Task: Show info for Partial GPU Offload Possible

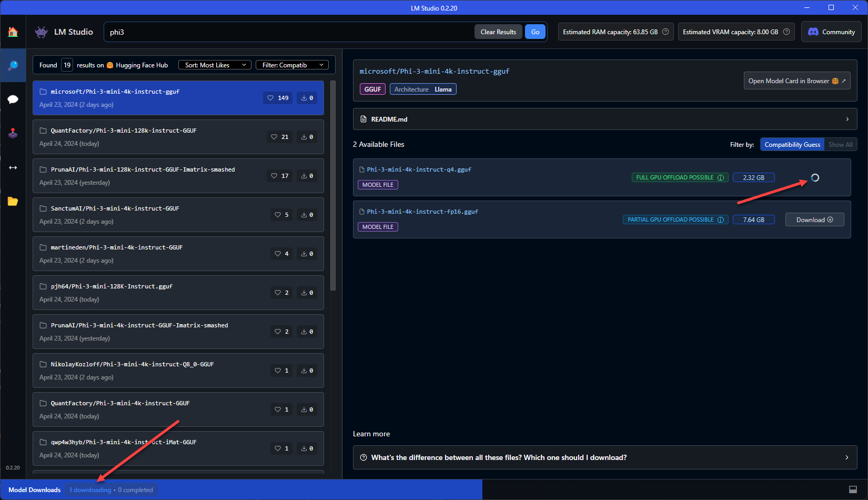Action: (720, 219)
